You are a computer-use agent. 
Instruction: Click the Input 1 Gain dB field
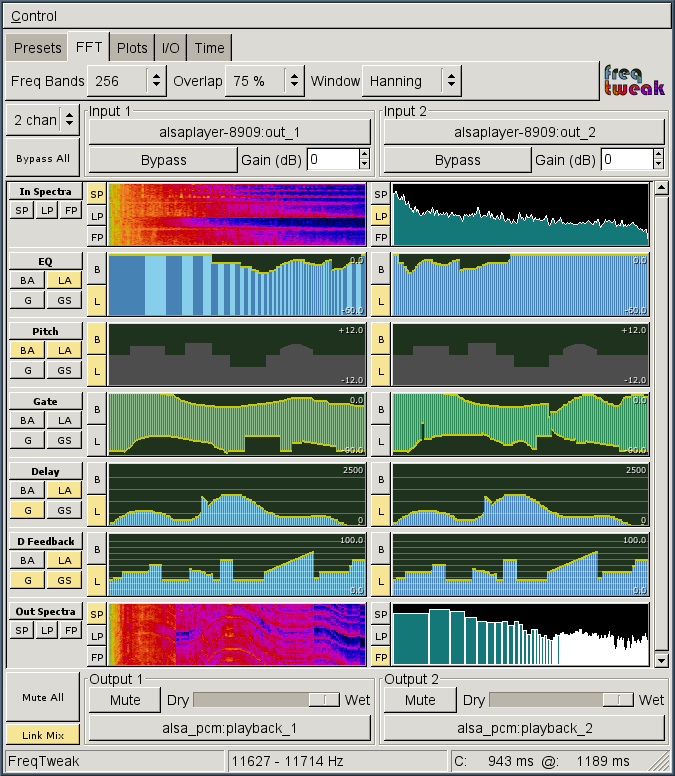(x=332, y=159)
